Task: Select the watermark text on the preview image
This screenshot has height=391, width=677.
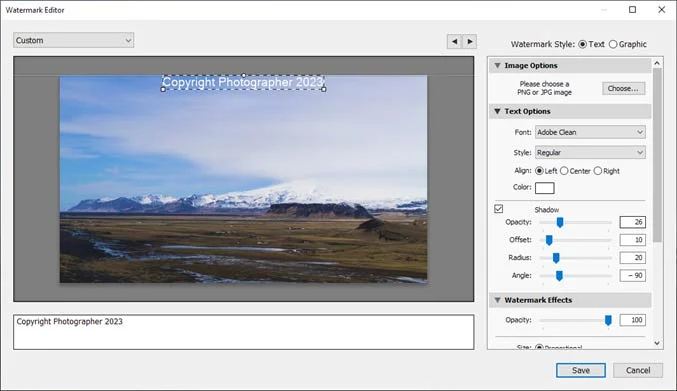Action: [x=243, y=82]
